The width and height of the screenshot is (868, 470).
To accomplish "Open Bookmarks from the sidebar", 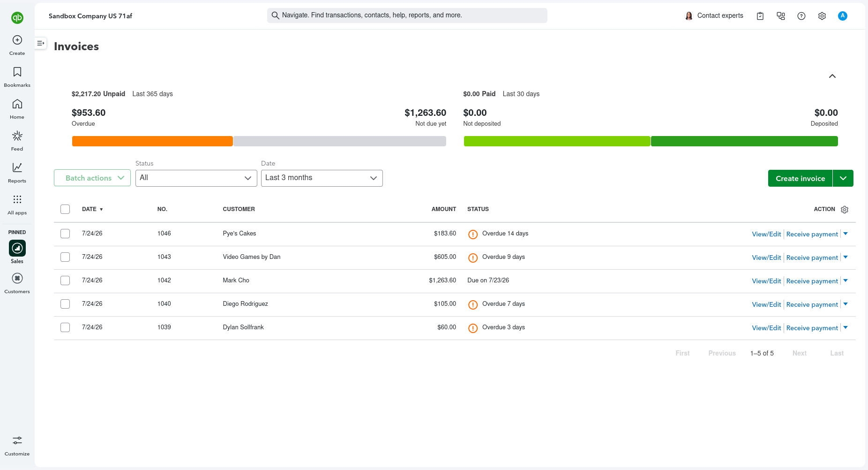I will click(x=17, y=72).
